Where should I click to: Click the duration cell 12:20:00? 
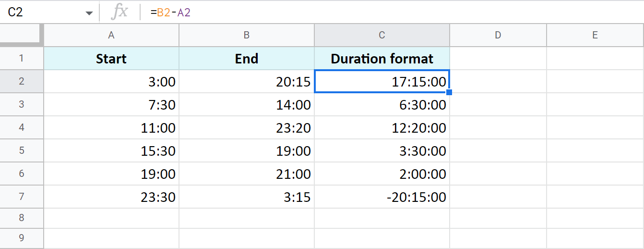(382, 128)
